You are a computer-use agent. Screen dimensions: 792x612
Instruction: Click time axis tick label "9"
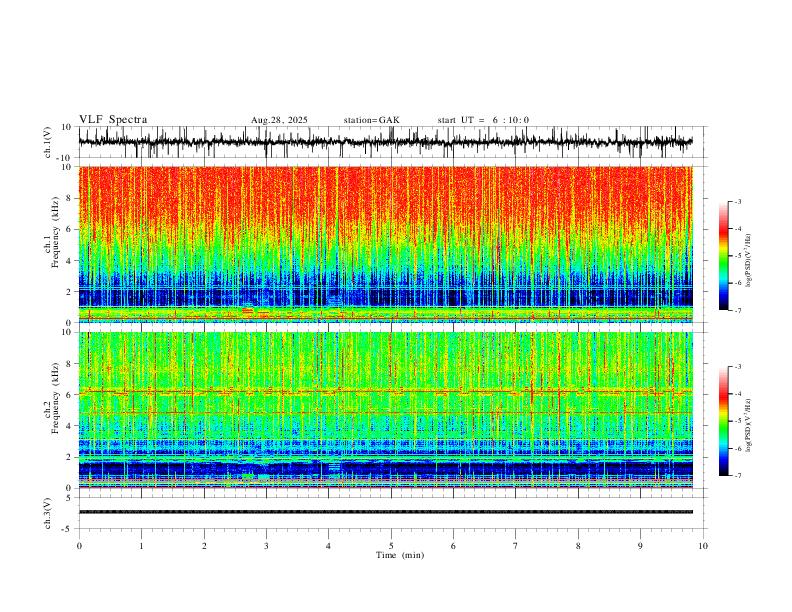pyautogui.click(x=640, y=546)
